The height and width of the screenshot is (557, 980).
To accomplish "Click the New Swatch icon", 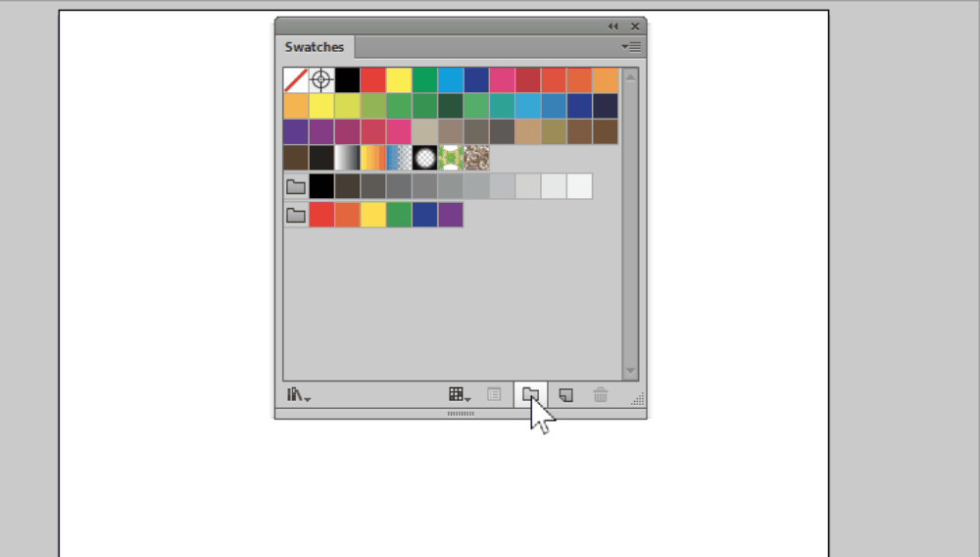I will [565, 394].
